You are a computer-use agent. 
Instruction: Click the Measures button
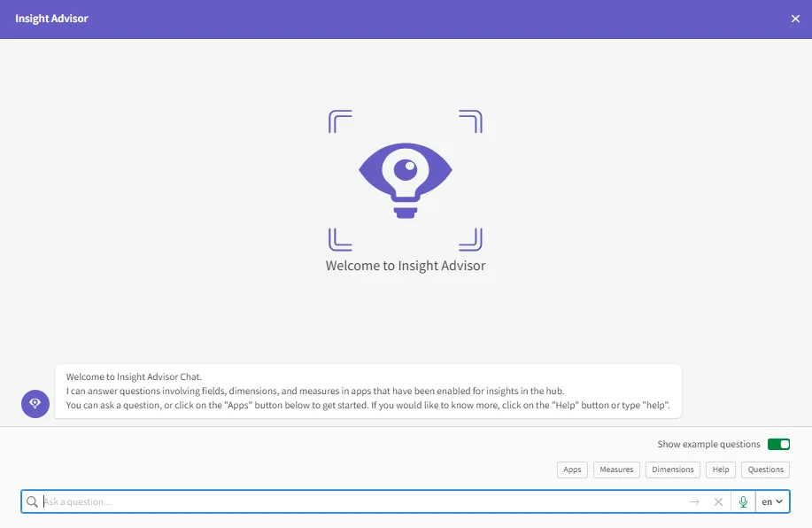[616, 470]
